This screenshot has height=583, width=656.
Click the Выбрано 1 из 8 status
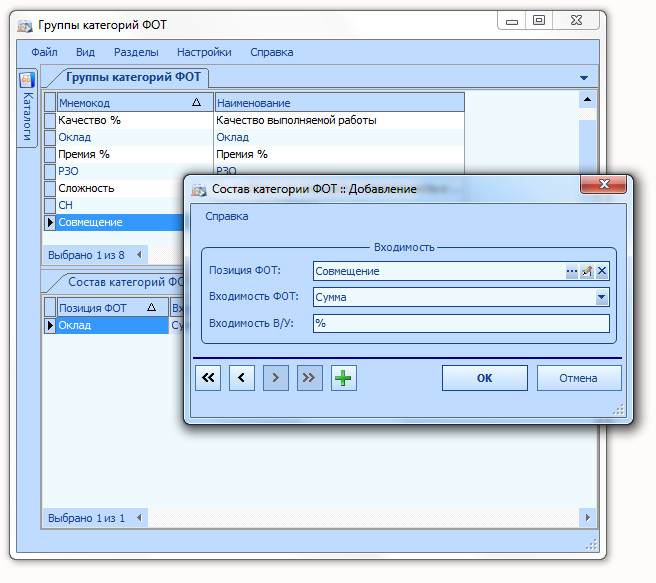point(87,255)
